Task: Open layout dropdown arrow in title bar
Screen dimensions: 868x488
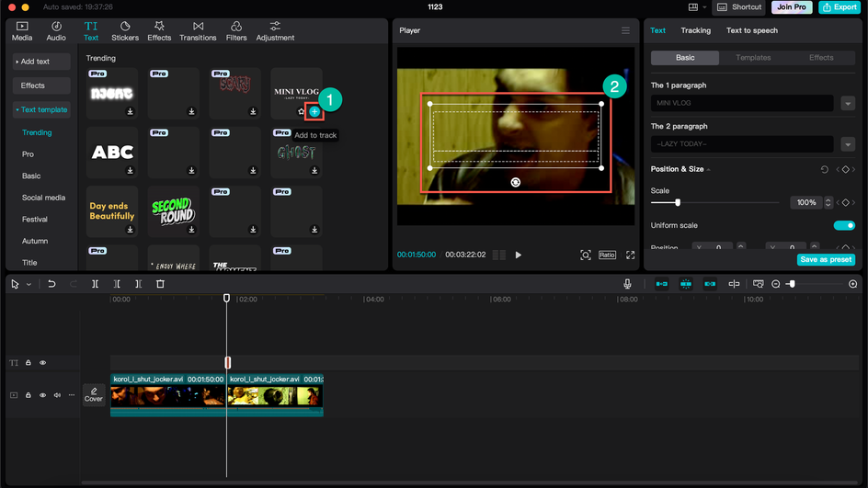Action: click(704, 7)
